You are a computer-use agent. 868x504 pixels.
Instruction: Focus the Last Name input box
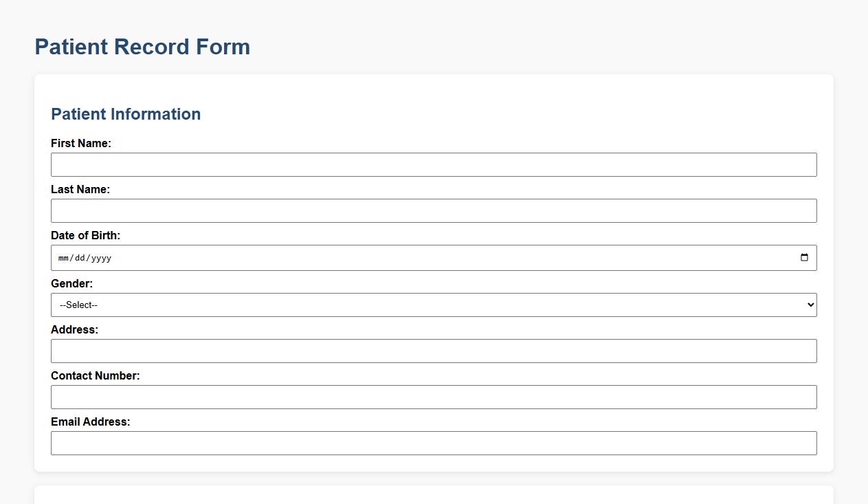[434, 210]
